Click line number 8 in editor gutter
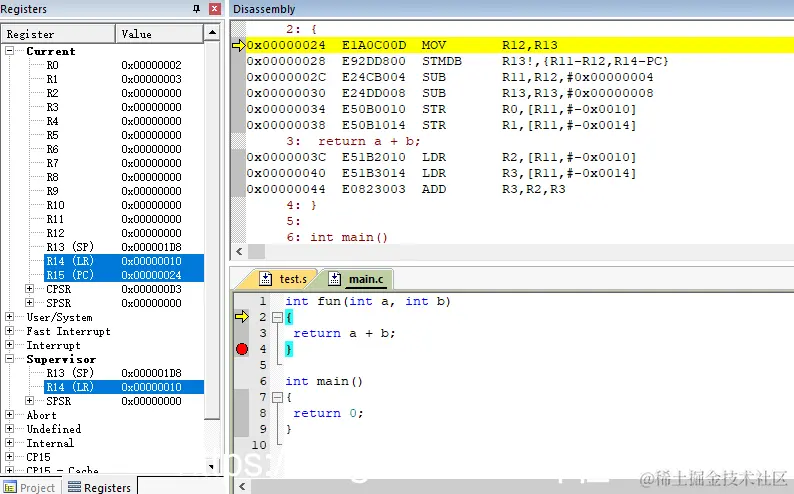The width and height of the screenshot is (794, 494). [263, 413]
